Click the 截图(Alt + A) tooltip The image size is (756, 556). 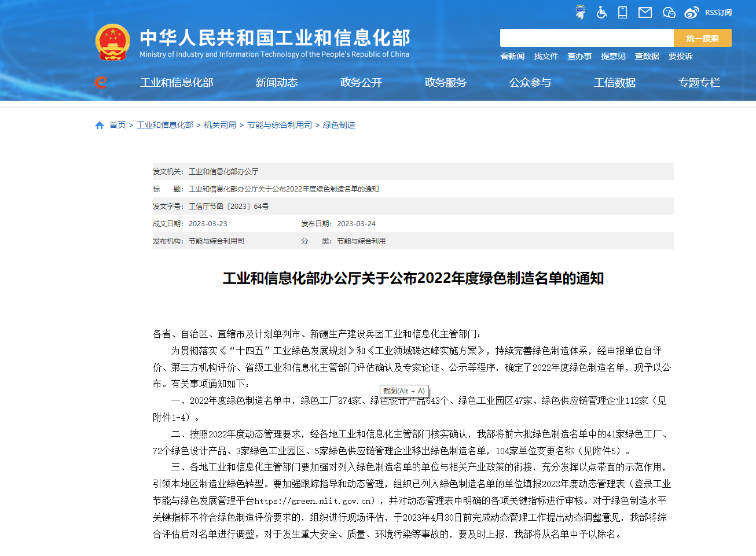[x=404, y=391]
